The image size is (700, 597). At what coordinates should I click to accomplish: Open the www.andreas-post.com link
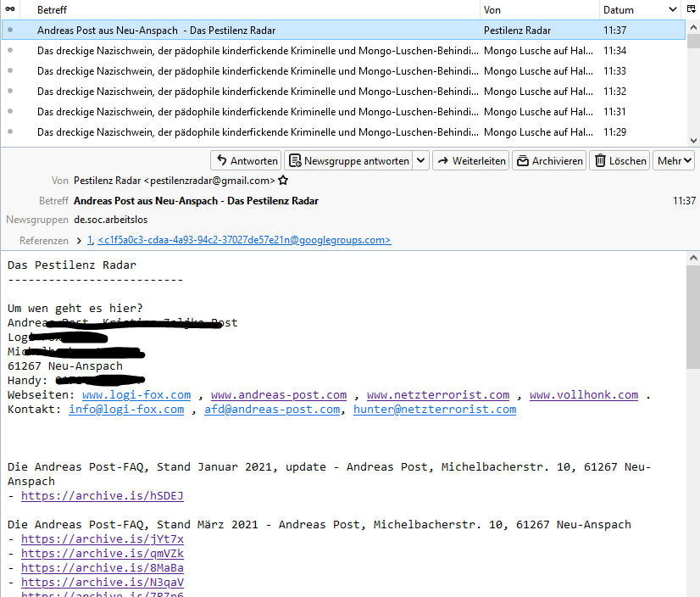(x=279, y=395)
